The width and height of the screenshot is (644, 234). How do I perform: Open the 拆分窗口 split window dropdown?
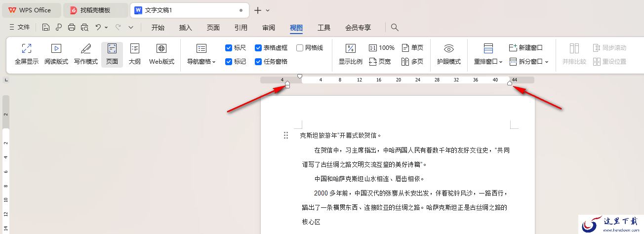click(529, 62)
